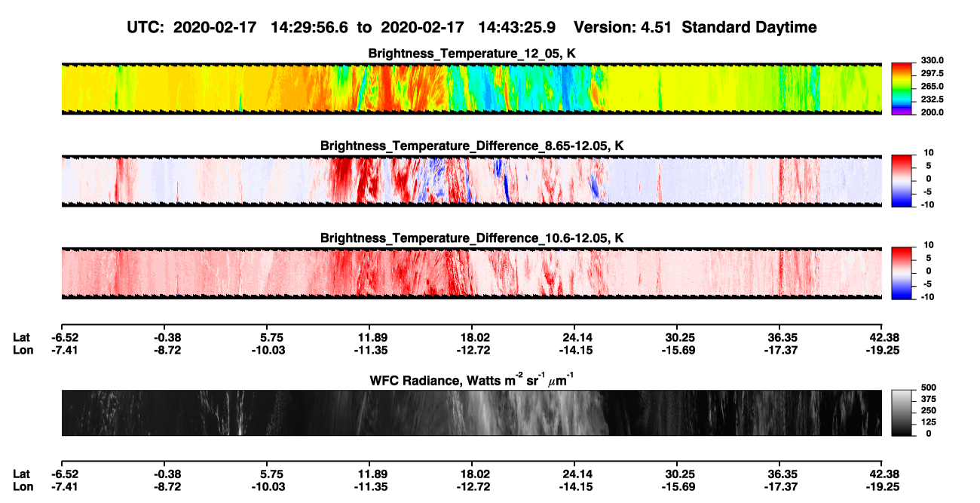The width and height of the screenshot is (980, 503).
Task: Click the Brightness_Temperature_Difference_8.65-12.05 title
Action: pos(472,146)
